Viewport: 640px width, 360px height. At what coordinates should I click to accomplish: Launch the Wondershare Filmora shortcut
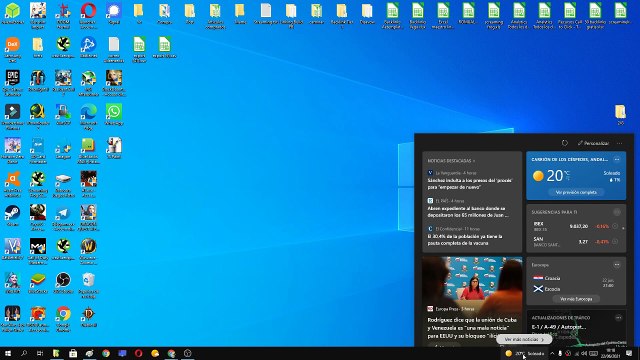coord(13,117)
